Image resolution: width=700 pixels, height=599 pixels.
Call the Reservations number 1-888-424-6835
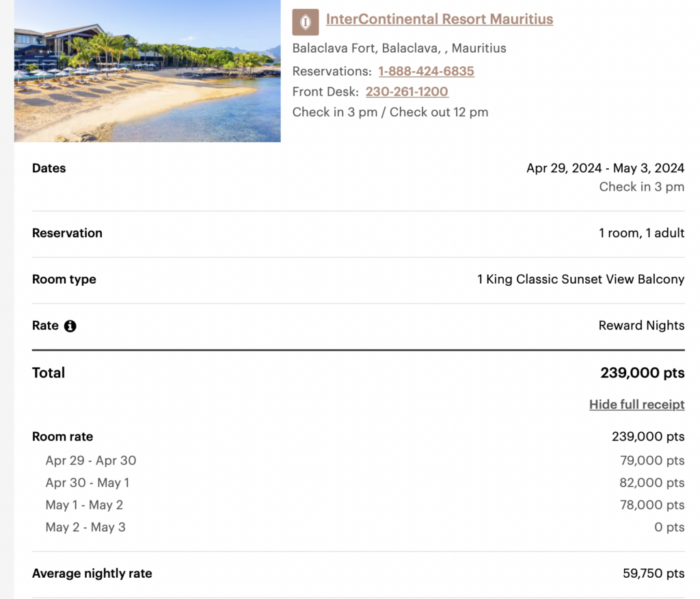pos(425,71)
